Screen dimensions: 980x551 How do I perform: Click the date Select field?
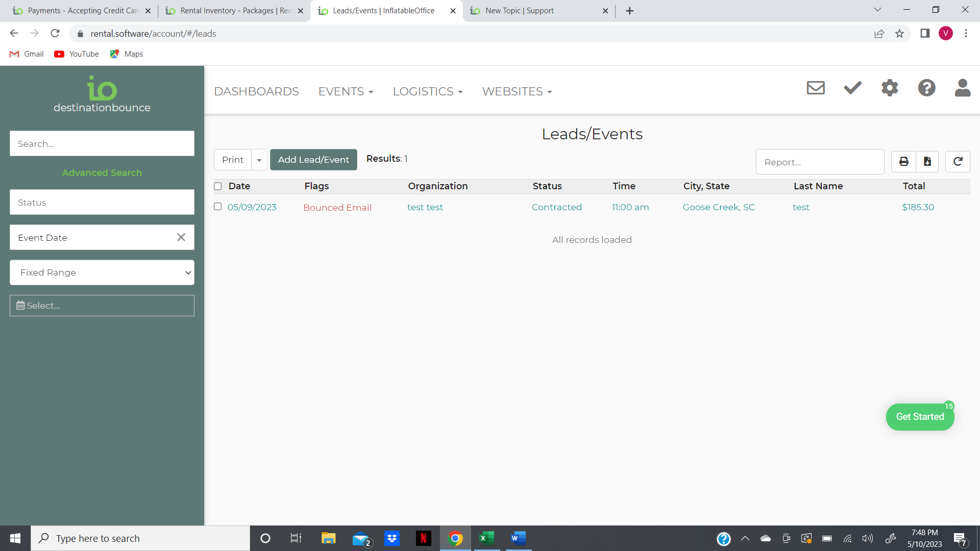pos(102,306)
